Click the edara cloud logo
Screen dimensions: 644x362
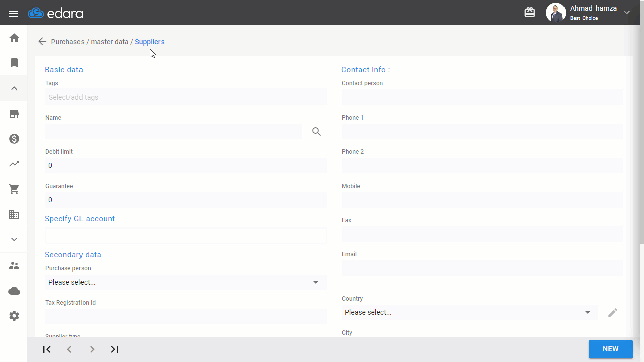[x=55, y=13]
